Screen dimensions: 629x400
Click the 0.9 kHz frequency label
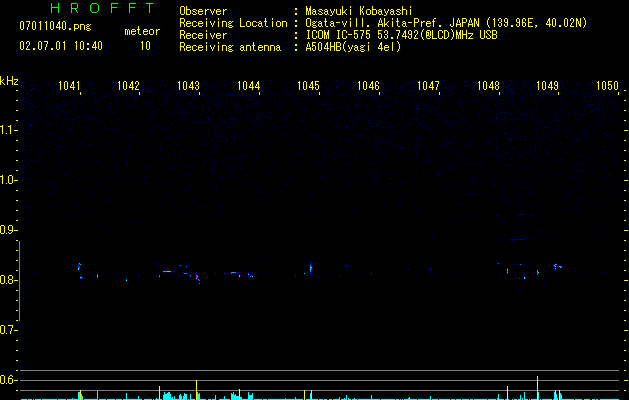(x=8, y=230)
